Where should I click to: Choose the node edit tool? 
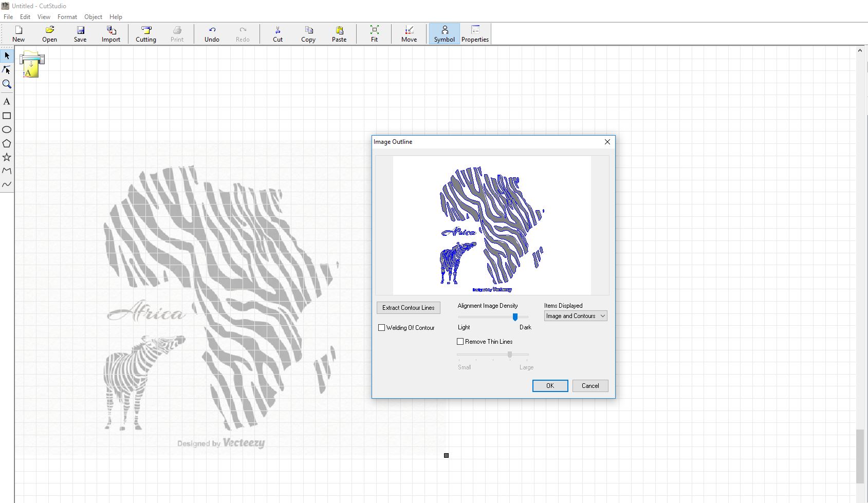pyautogui.click(x=7, y=70)
